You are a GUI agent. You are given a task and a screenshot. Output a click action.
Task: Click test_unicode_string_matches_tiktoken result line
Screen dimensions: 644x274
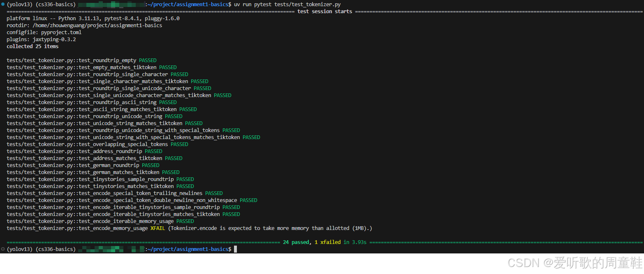tap(105, 123)
